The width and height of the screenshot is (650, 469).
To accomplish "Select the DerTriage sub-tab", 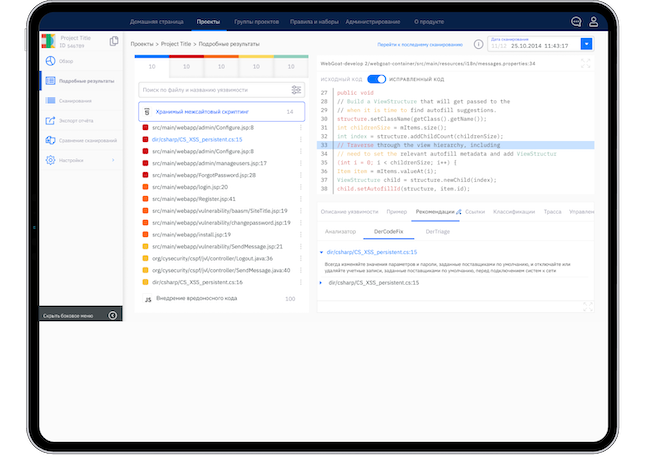I will click(x=438, y=231).
